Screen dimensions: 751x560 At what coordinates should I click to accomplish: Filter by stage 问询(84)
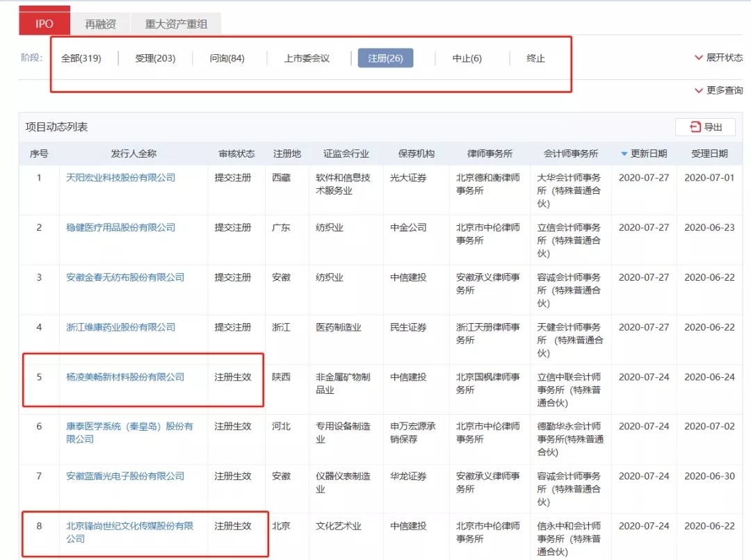pos(227,58)
